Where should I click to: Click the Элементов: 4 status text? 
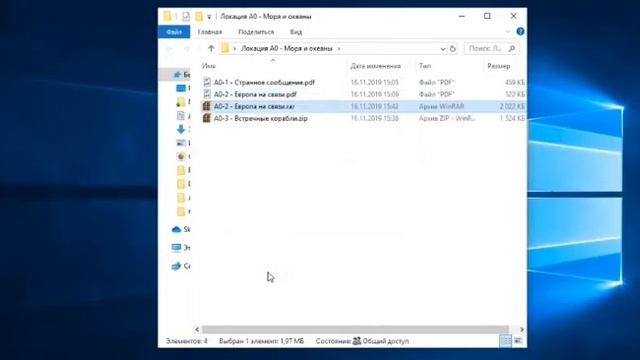pyautogui.click(x=187, y=341)
